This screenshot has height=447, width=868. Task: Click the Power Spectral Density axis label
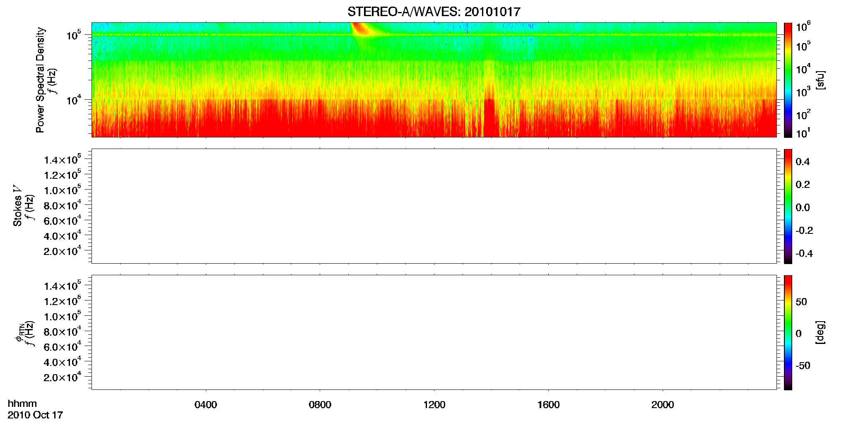(40, 80)
